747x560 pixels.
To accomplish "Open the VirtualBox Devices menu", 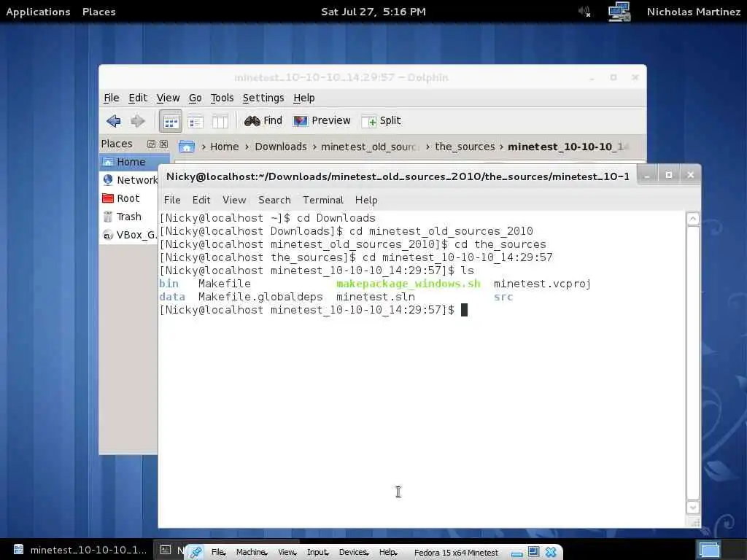I will tap(354, 553).
